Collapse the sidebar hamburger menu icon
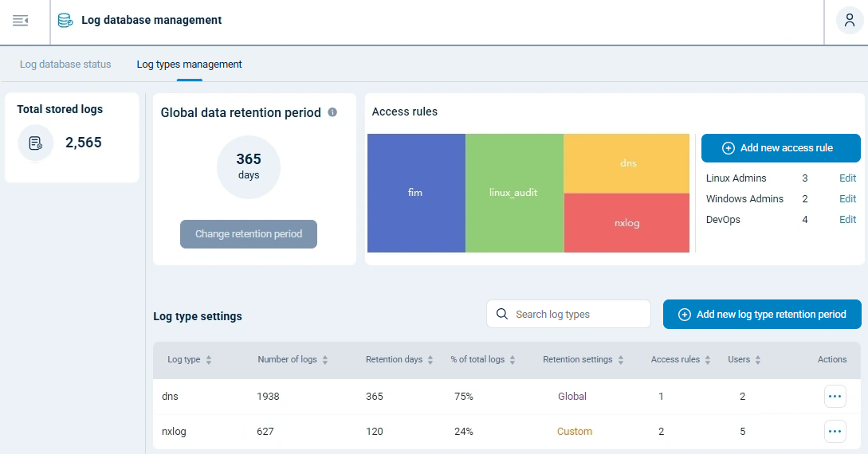This screenshot has width=868, height=454. (21, 21)
